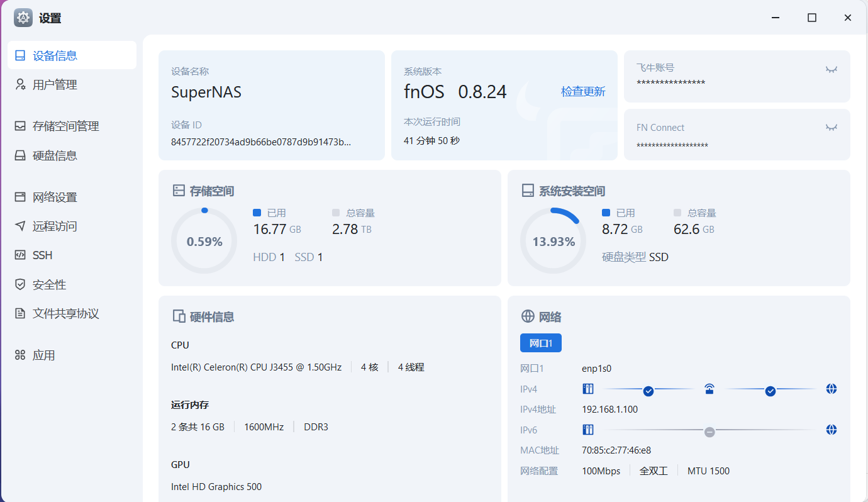Click 硬盘类型 SSD text
The image size is (868, 502).
click(x=635, y=257)
